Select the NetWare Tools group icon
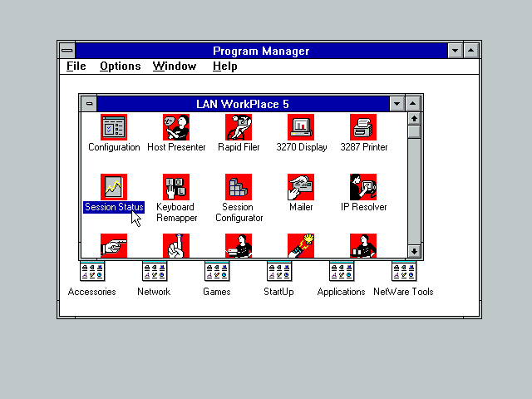The width and height of the screenshot is (532, 399). click(x=404, y=271)
